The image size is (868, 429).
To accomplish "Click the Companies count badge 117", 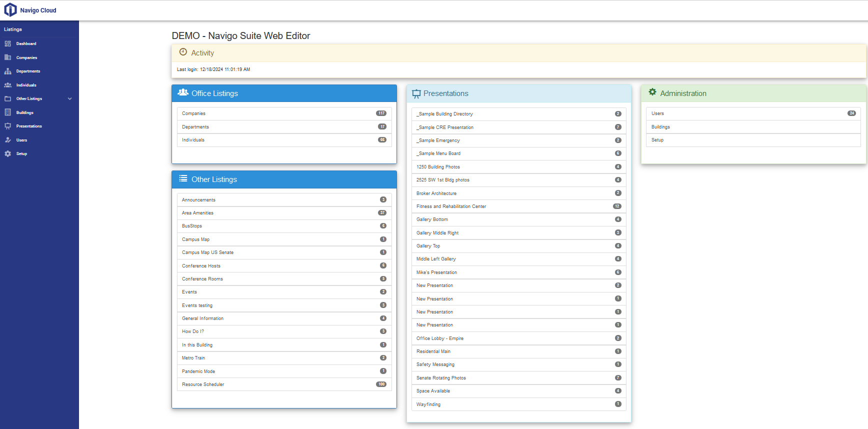I will click(x=381, y=113).
